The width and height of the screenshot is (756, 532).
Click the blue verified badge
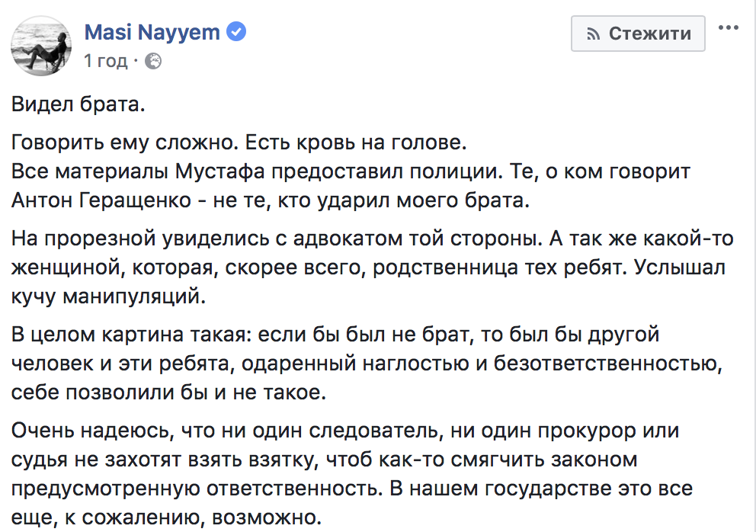236,32
